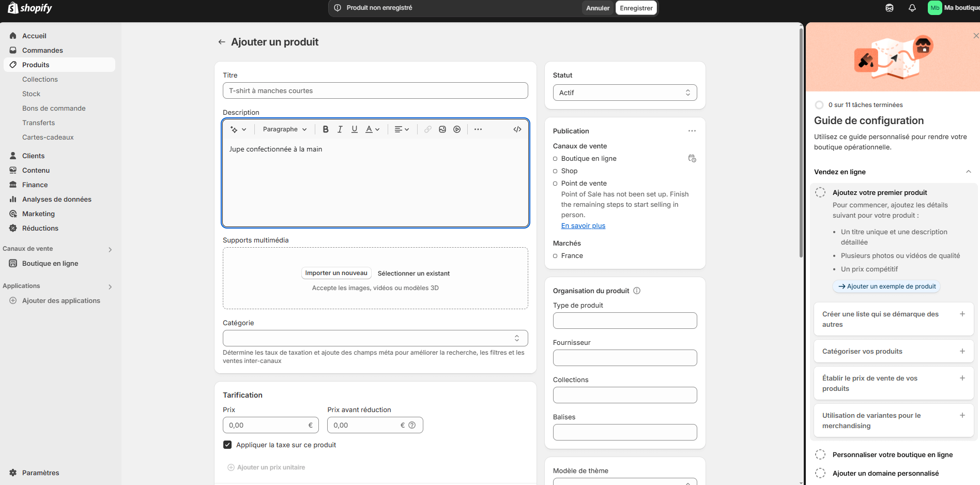The width and height of the screenshot is (980, 485).
Task: Collapse the Vendez en ligne section
Action: 968,172
